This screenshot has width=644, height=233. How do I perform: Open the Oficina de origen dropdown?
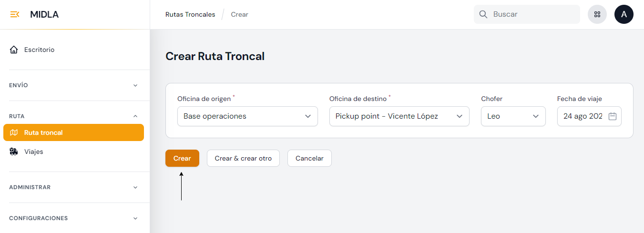coord(247,116)
